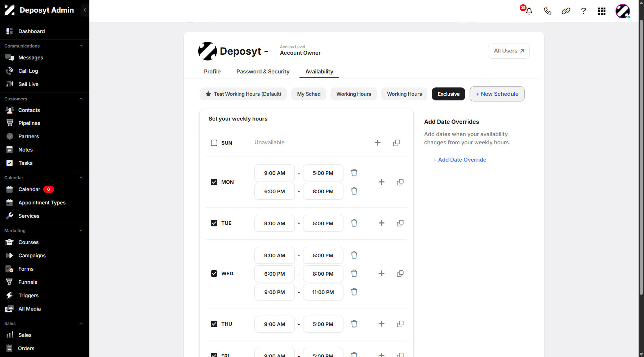This screenshot has height=357, width=644.
Task: Delete Thursday time slot
Action: 354,324
